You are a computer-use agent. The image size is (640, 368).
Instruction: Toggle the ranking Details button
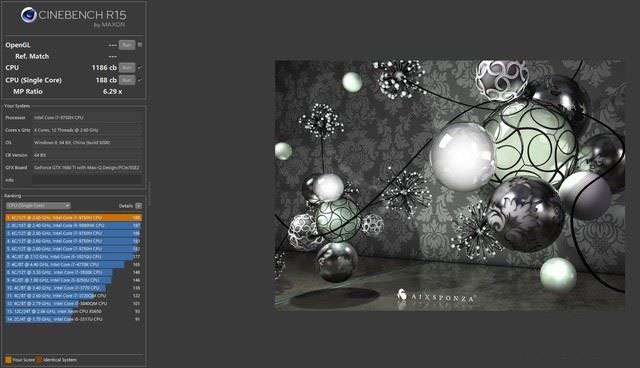[139, 206]
